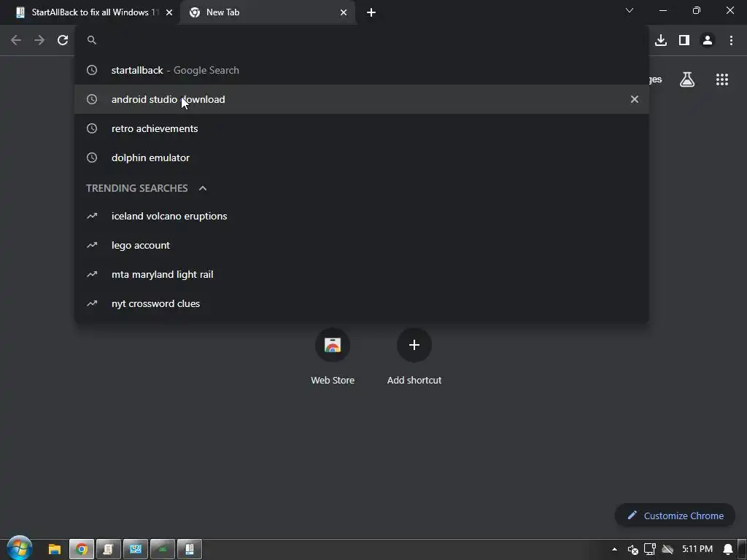Click the scroll-document icon in the taskbar
This screenshot has width=747, height=560.
click(108, 549)
